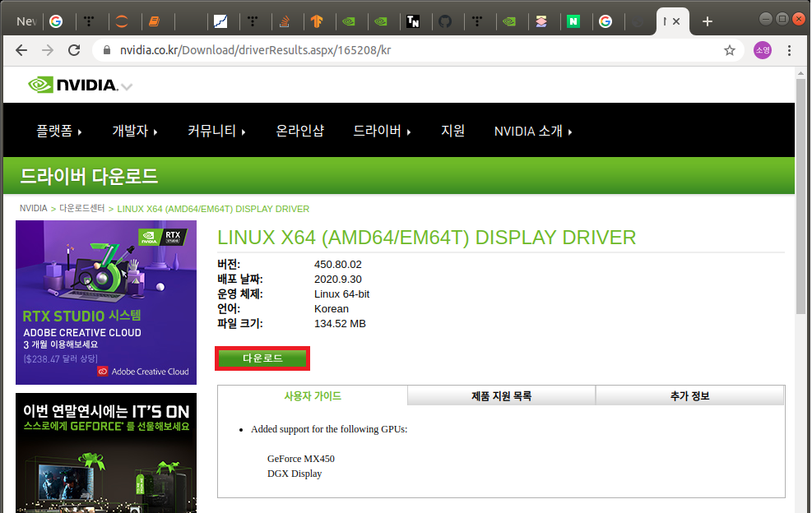Switch to the pink layered stack icon tab
The image size is (812, 513).
541,21
